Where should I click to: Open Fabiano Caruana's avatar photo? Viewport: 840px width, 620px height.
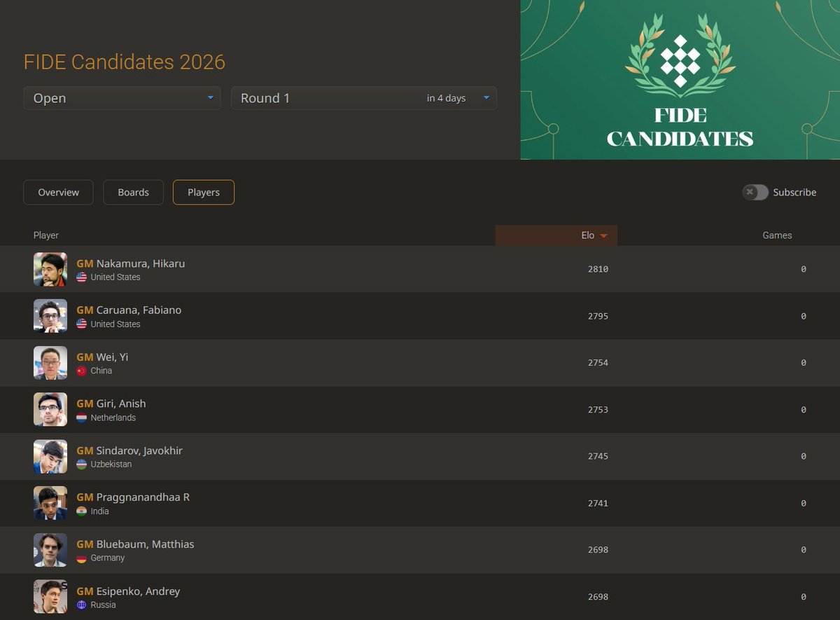click(x=50, y=316)
